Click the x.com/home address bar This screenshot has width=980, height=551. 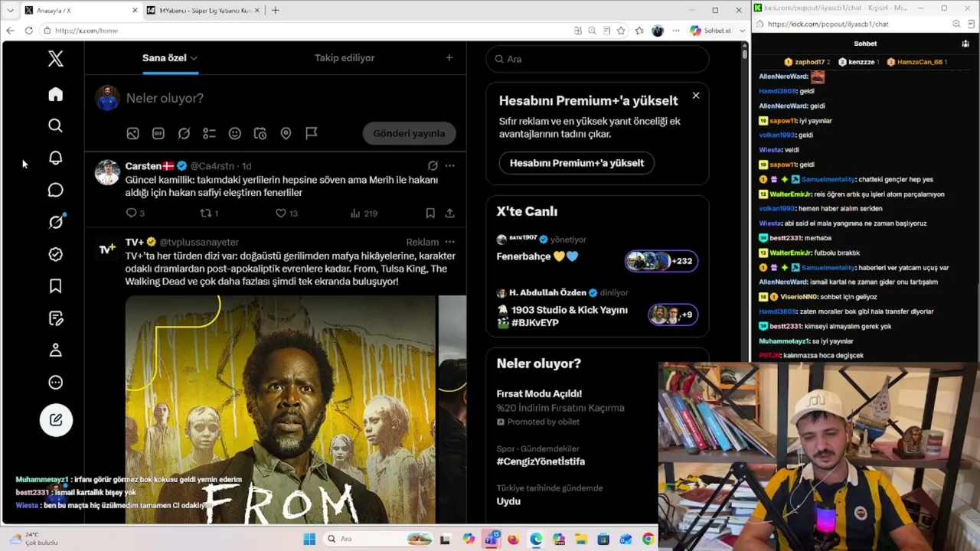[x=306, y=31]
